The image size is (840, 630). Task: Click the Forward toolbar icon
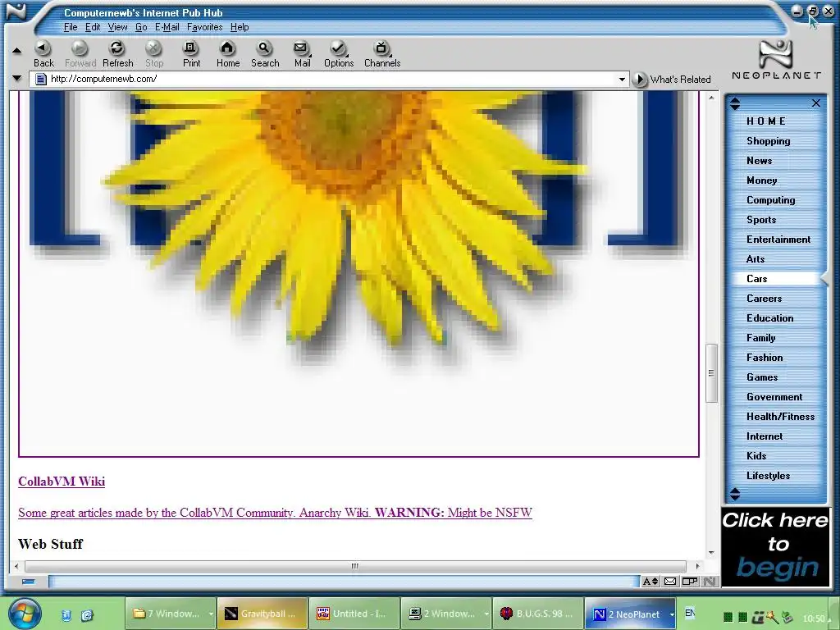point(80,53)
